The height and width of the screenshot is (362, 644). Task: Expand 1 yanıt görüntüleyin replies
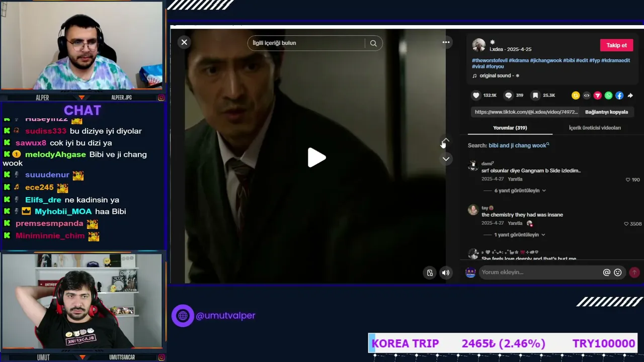point(520,235)
